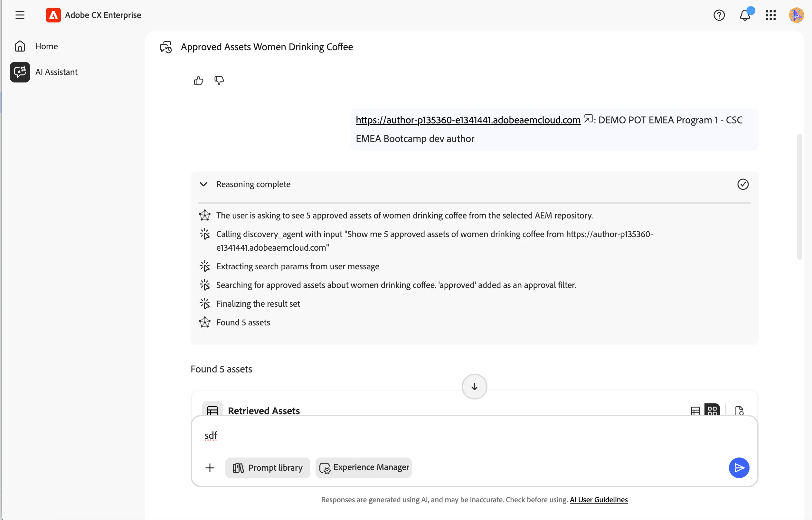Click the external link icon after the URL
Viewport: 812px width, 520px height.
pos(588,119)
